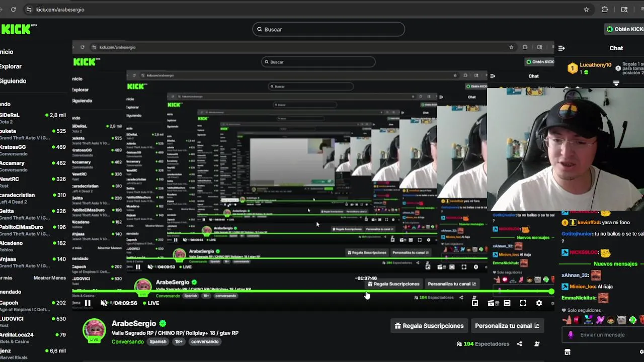Click the seek handle at live edge
This screenshot has width=644, height=362.
(551, 292)
